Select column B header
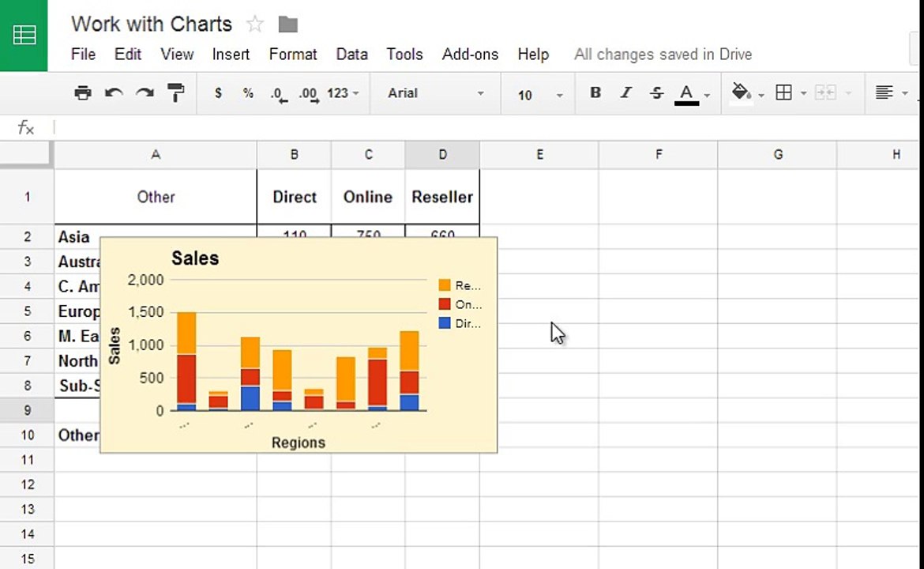This screenshot has width=924, height=569. tap(294, 154)
